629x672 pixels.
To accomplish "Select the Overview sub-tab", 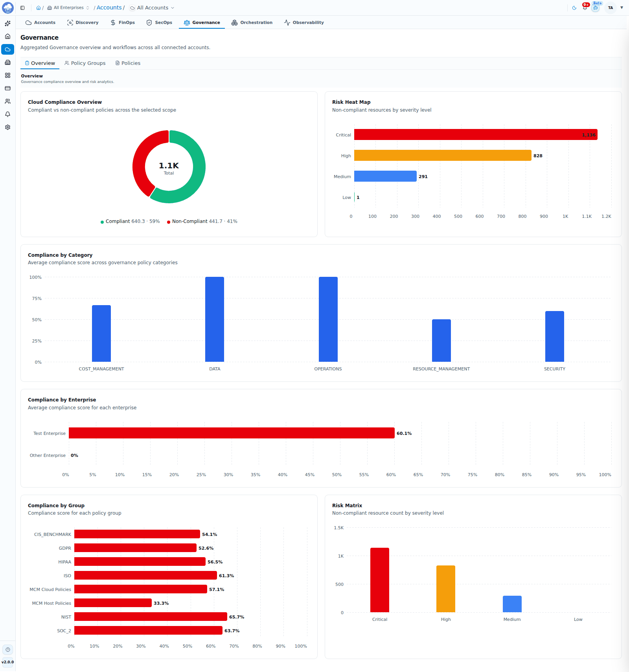I will (x=40, y=63).
